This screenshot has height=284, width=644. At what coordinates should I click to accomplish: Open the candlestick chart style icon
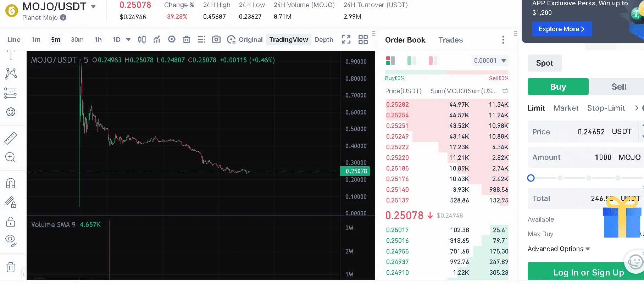[x=142, y=39]
